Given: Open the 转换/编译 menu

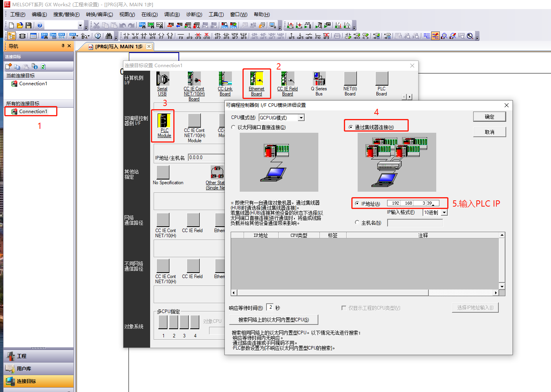Looking at the screenshot, I should (99, 15).
